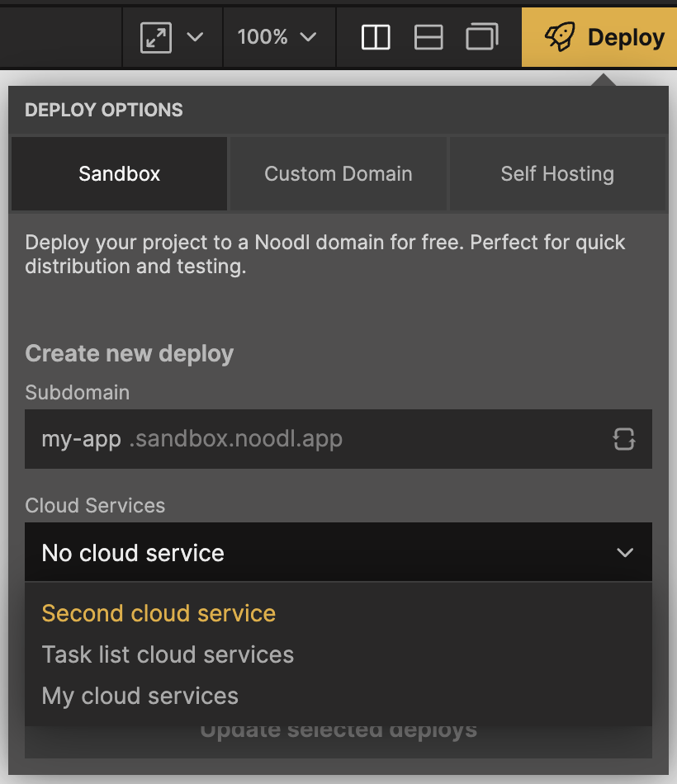Select the stacked top-bottom layout icon

428,38
